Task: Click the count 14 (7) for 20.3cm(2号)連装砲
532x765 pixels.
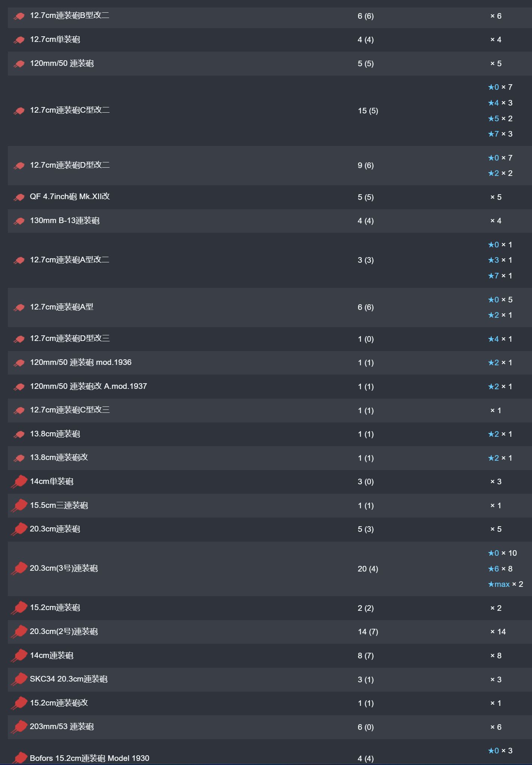Action: point(368,632)
